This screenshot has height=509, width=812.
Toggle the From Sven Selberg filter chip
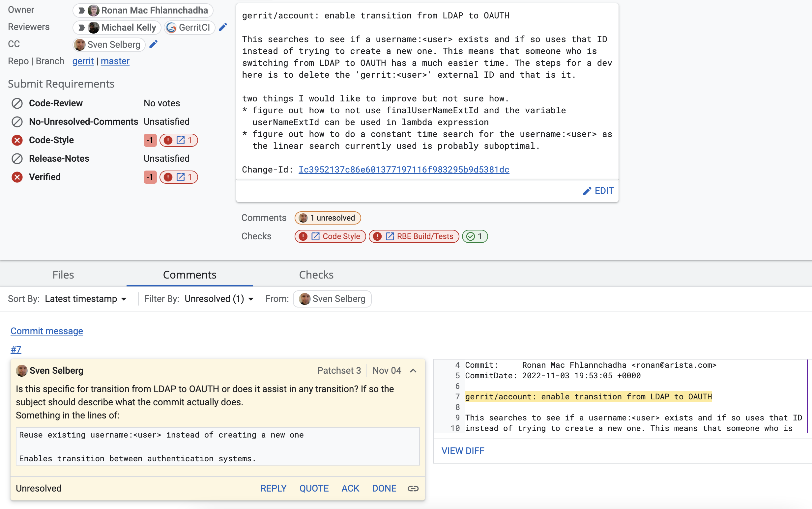pos(332,299)
